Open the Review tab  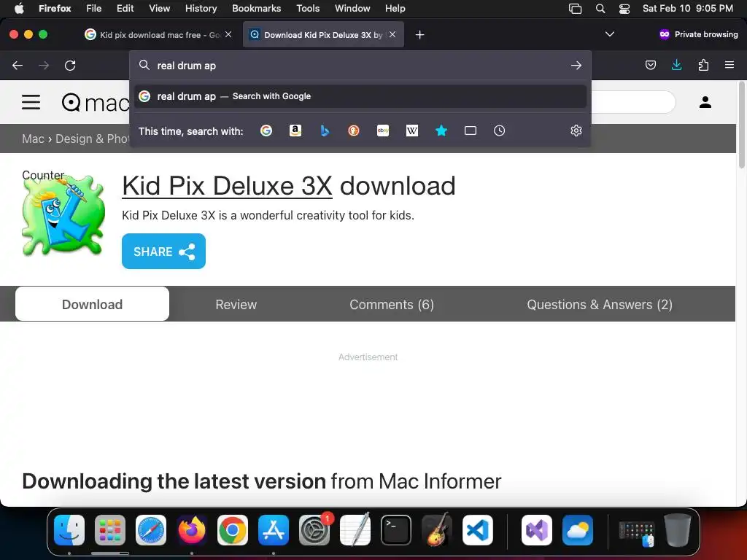point(236,304)
